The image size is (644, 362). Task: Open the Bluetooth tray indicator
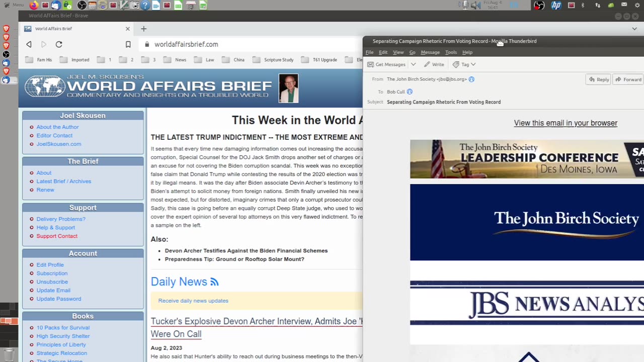coord(583,6)
